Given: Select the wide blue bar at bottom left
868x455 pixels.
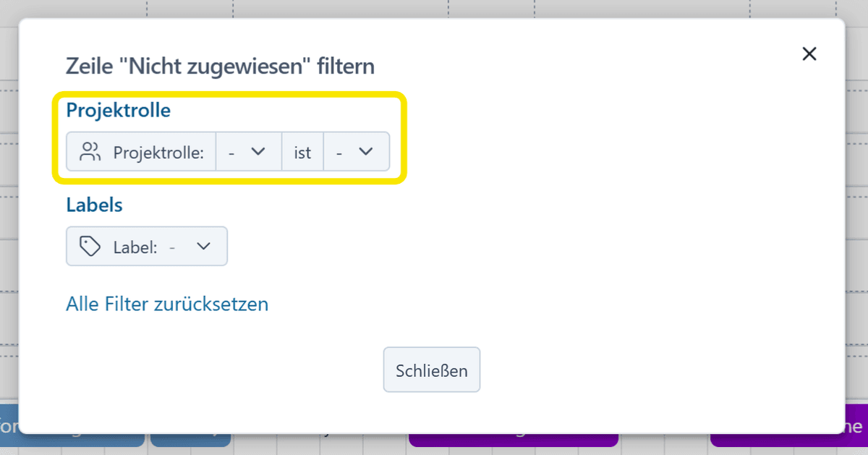Looking at the screenshot, I should click(x=72, y=440).
